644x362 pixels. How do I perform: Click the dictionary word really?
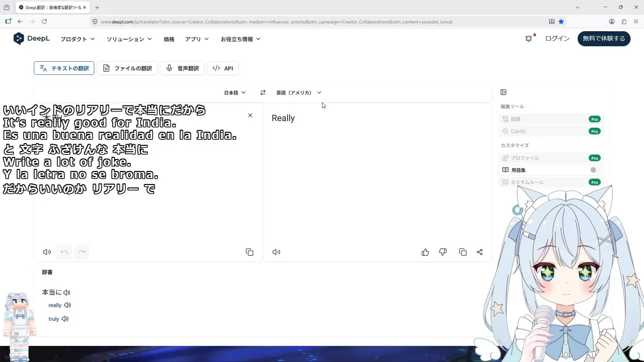pos(55,305)
